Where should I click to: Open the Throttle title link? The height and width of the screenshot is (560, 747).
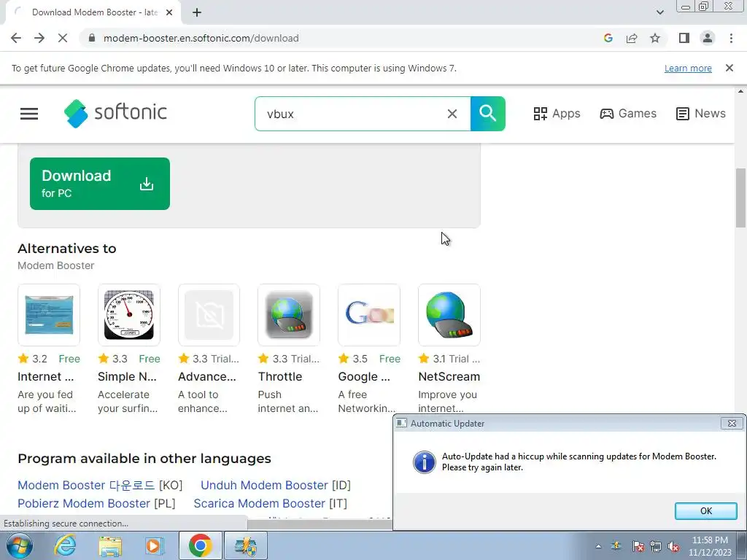280,377
